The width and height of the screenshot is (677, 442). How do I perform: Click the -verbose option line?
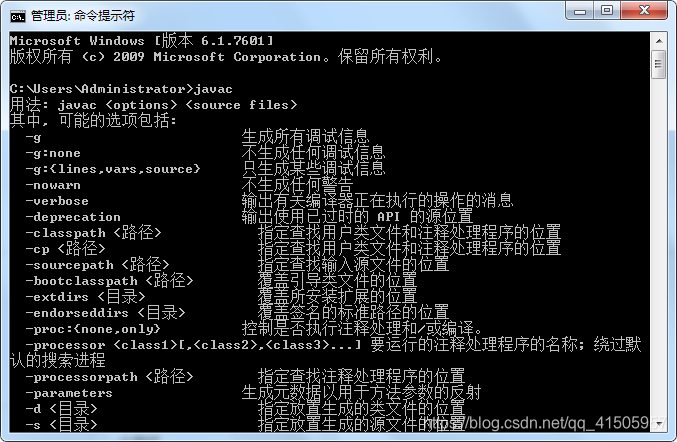pyautogui.click(x=269, y=201)
